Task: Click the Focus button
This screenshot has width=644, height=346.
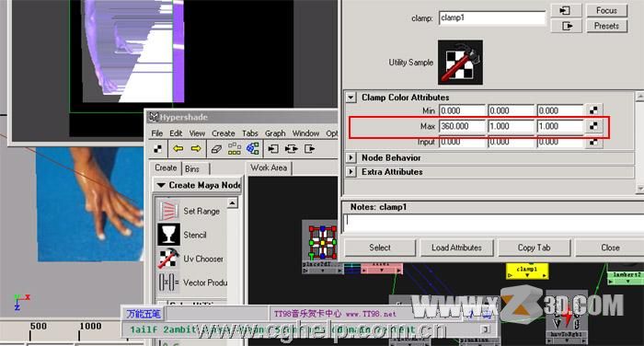Action: point(606,11)
